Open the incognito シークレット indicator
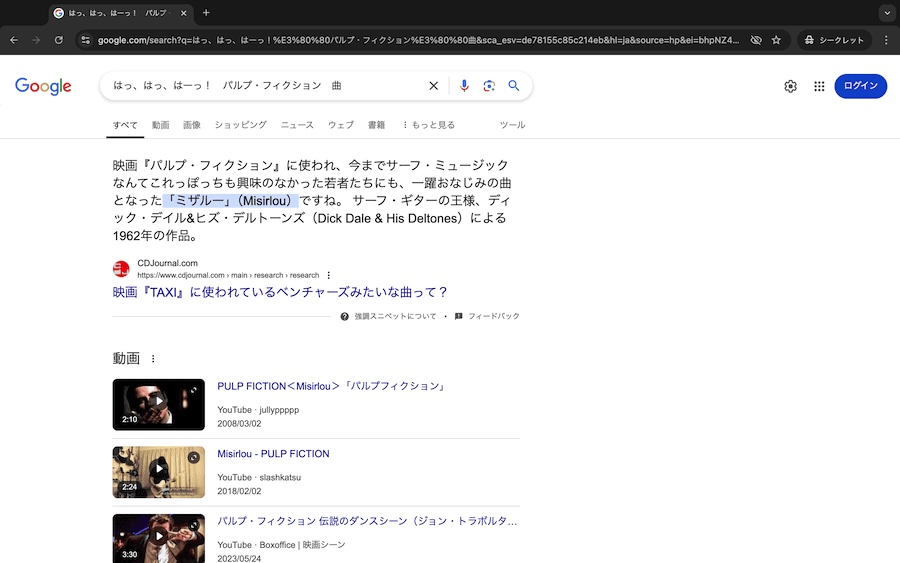 (x=834, y=40)
